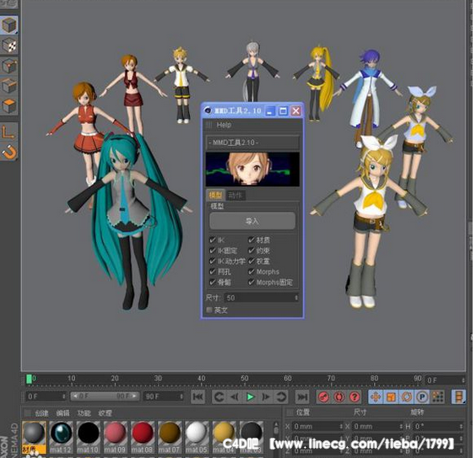Image resolution: width=476 pixels, height=458 pixels.
Task: Activate Points mode cube icon
Action: [9, 66]
